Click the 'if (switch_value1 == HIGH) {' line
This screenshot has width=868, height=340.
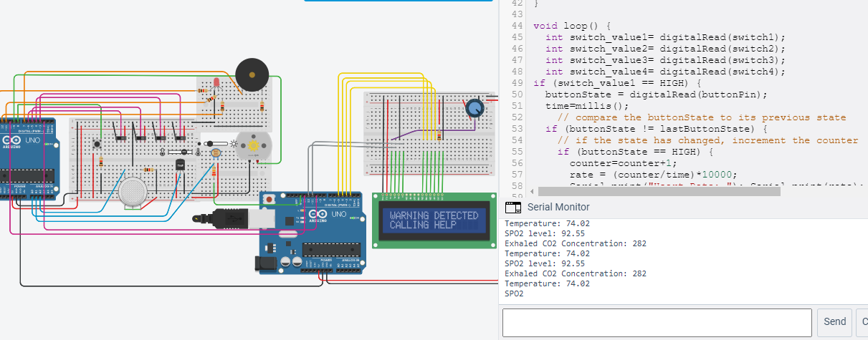[x=618, y=83]
